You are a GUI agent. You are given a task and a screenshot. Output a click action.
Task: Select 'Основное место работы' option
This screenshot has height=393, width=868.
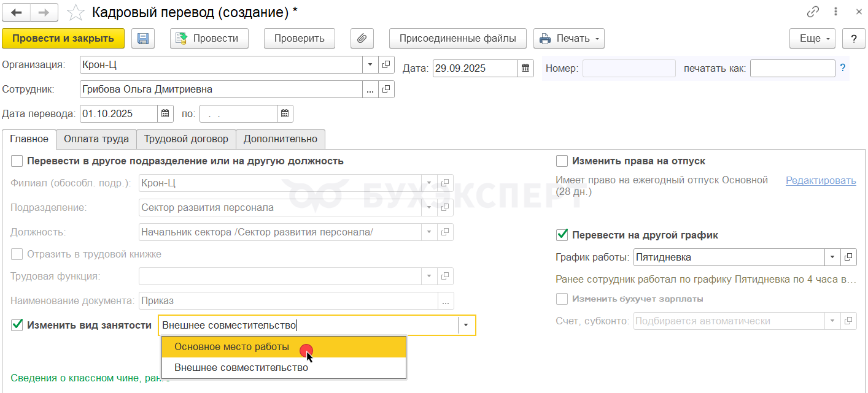[231, 346]
